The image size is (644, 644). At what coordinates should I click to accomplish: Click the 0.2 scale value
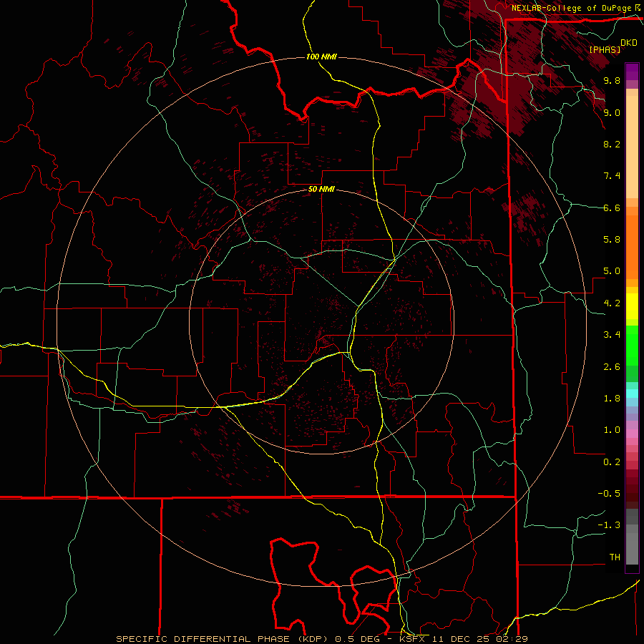click(x=612, y=462)
